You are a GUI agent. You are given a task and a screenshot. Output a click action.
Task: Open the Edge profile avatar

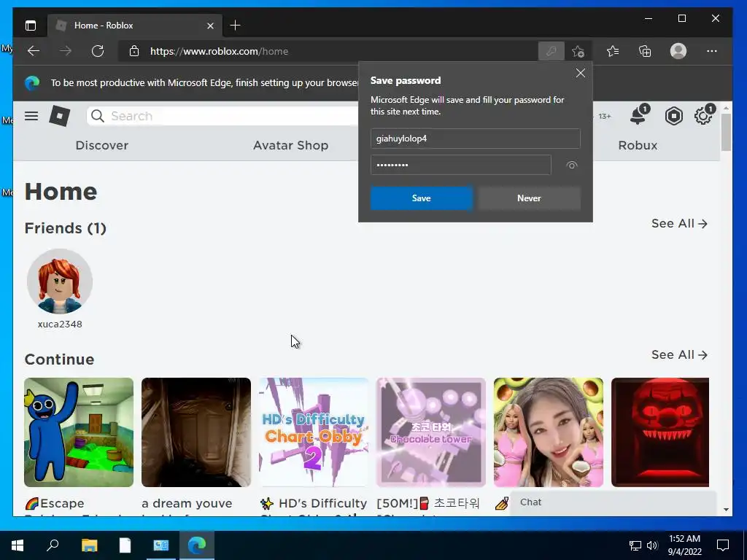tap(678, 51)
